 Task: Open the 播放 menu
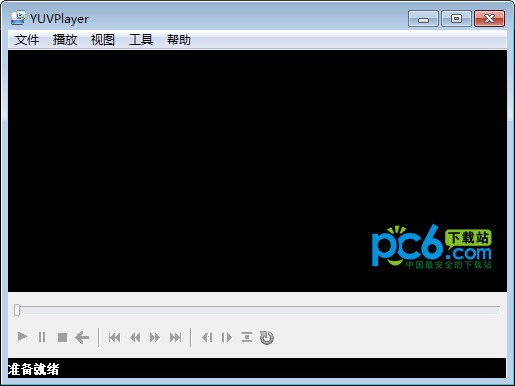pyautogui.click(x=65, y=40)
